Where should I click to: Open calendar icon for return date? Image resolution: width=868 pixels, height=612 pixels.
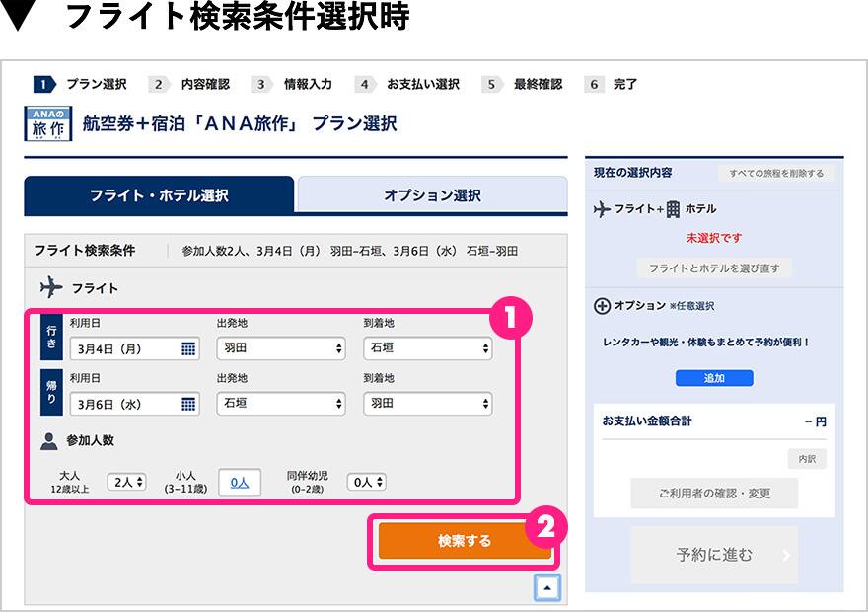(187, 404)
